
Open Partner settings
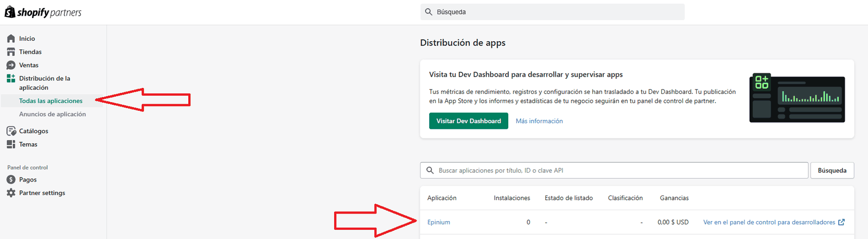coord(42,193)
